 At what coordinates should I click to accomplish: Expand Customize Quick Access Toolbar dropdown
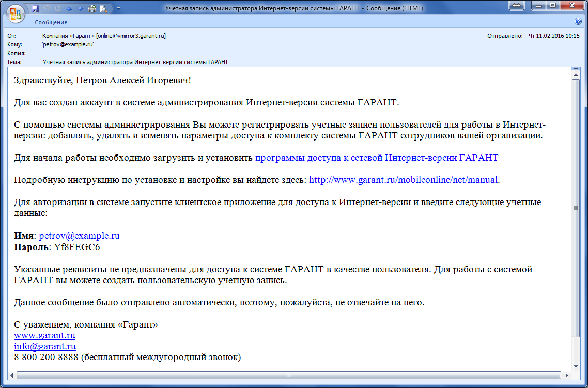tap(118, 9)
